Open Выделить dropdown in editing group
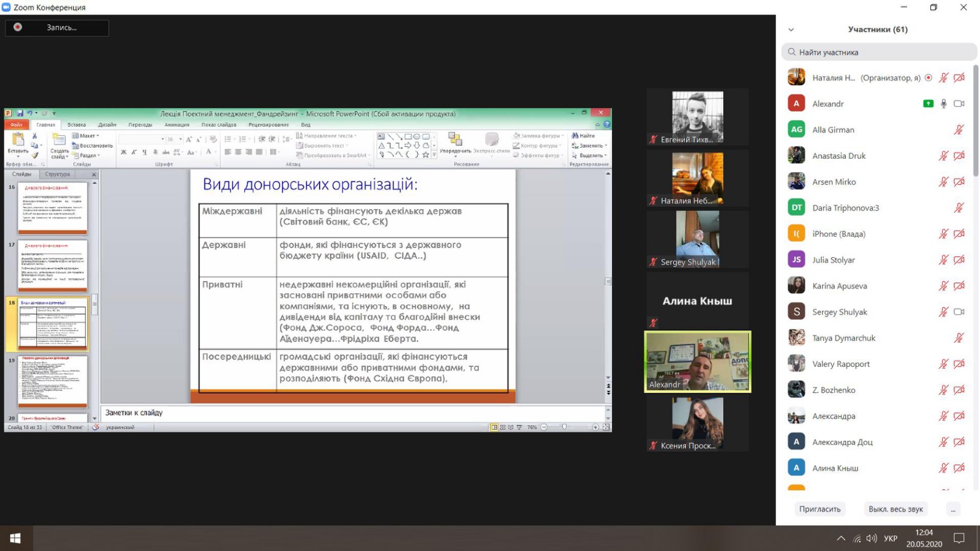The height and width of the screenshot is (551, 980). pyautogui.click(x=589, y=156)
